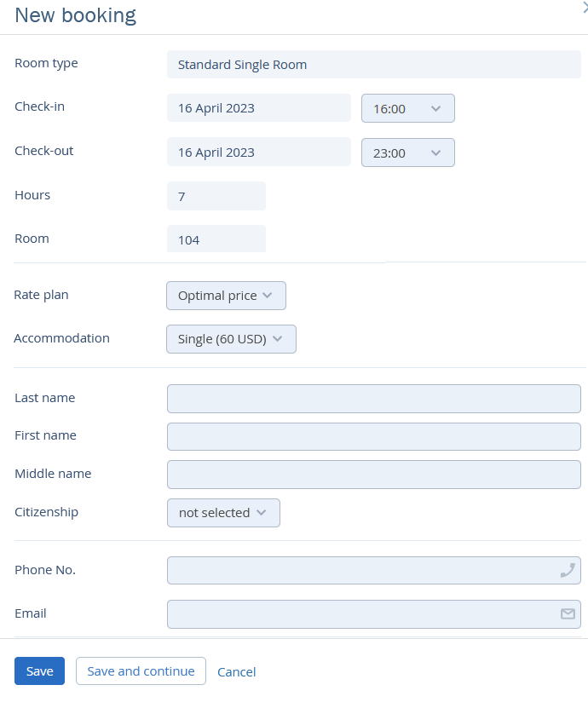Focus the Last name input field
This screenshot has height=708, width=588.
point(374,399)
